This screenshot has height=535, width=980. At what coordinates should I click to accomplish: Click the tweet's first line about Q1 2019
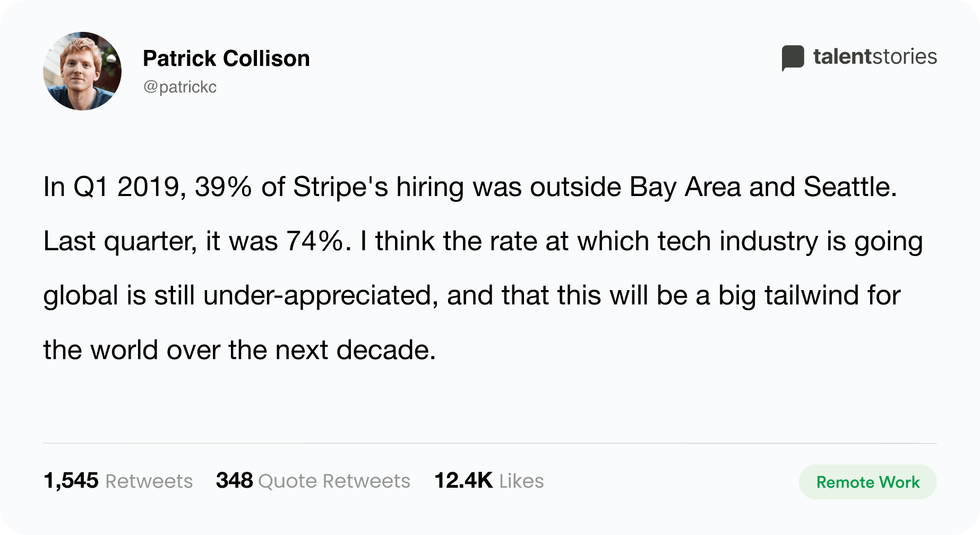470,187
